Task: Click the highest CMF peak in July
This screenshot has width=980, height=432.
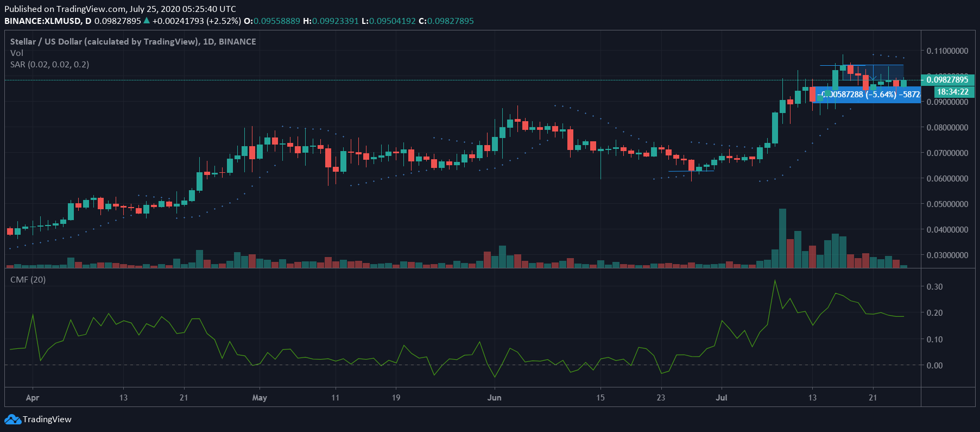Action: (x=775, y=280)
